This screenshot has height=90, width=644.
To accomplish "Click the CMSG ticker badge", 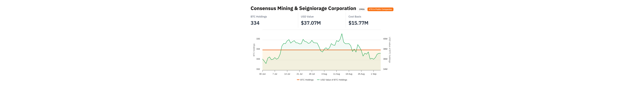I will (x=361, y=9).
